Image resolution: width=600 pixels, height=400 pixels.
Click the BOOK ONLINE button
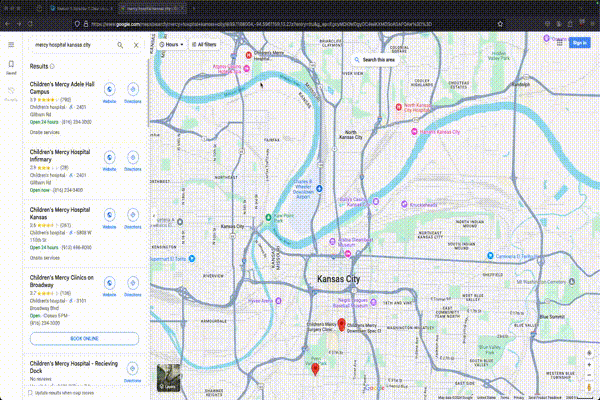84,338
